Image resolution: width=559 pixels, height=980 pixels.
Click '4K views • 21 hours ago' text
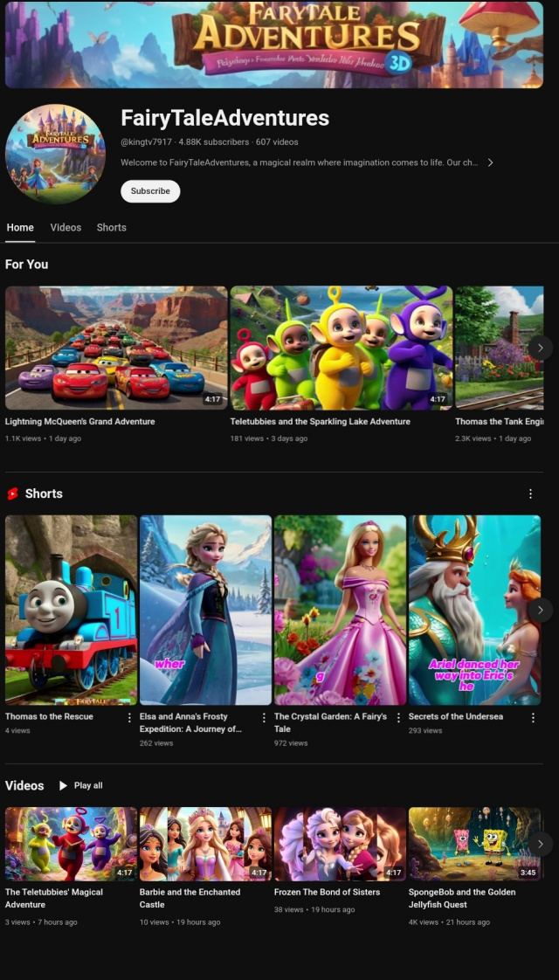(449, 922)
